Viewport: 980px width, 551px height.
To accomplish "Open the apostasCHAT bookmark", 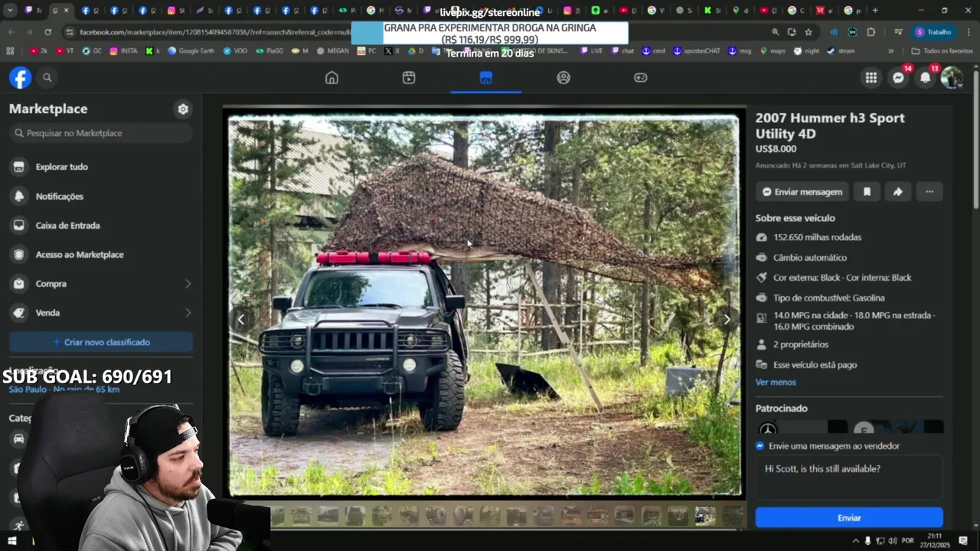I will pos(696,51).
